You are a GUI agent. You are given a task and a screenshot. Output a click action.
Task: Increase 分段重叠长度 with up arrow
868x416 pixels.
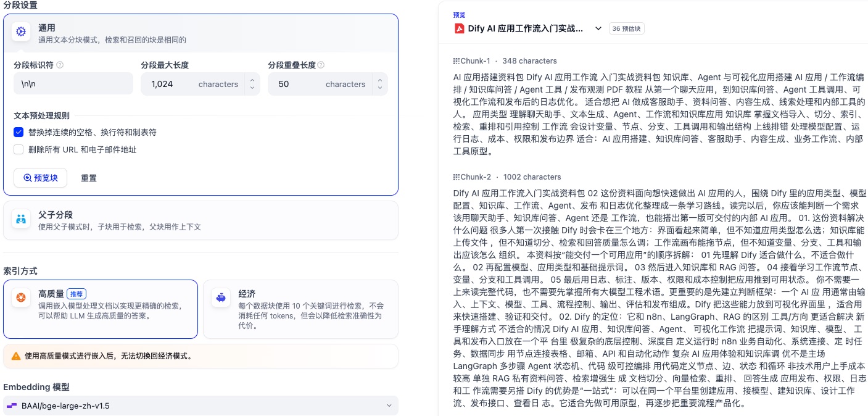(379, 80)
